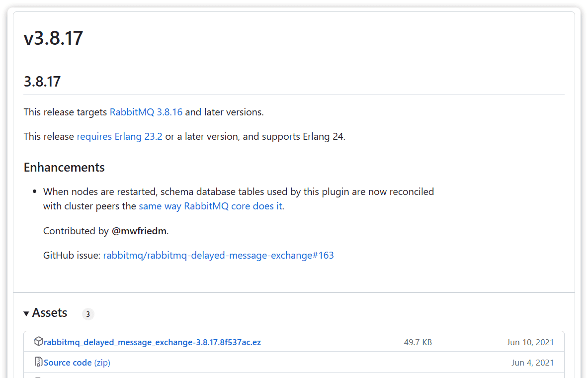Click the Jun 10, 2021 date
The height and width of the screenshot is (378, 588).
pyautogui.click(x=530, y=342)
